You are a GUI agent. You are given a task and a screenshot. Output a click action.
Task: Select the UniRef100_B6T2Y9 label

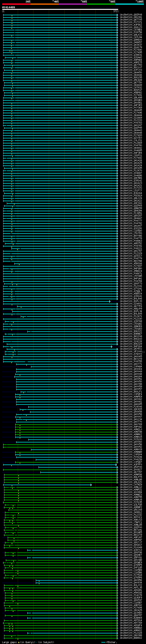[x=131, y=359]
